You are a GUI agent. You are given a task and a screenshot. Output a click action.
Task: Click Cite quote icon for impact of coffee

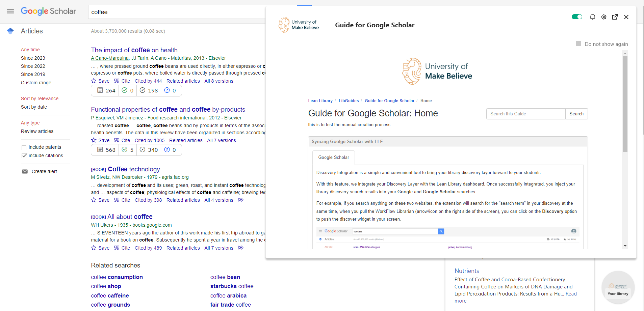pyautogui.click(x=117, y=81)
